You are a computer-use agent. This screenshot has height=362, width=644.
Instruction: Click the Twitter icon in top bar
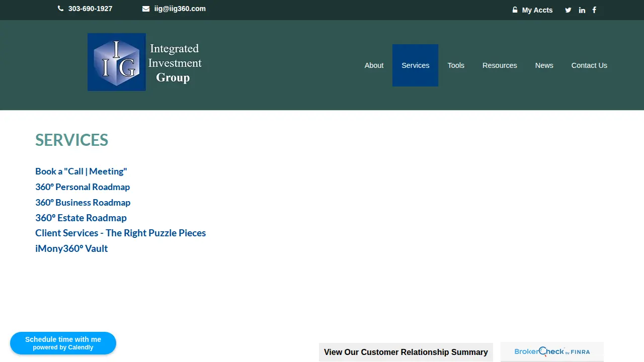click(x=568, y=10)
